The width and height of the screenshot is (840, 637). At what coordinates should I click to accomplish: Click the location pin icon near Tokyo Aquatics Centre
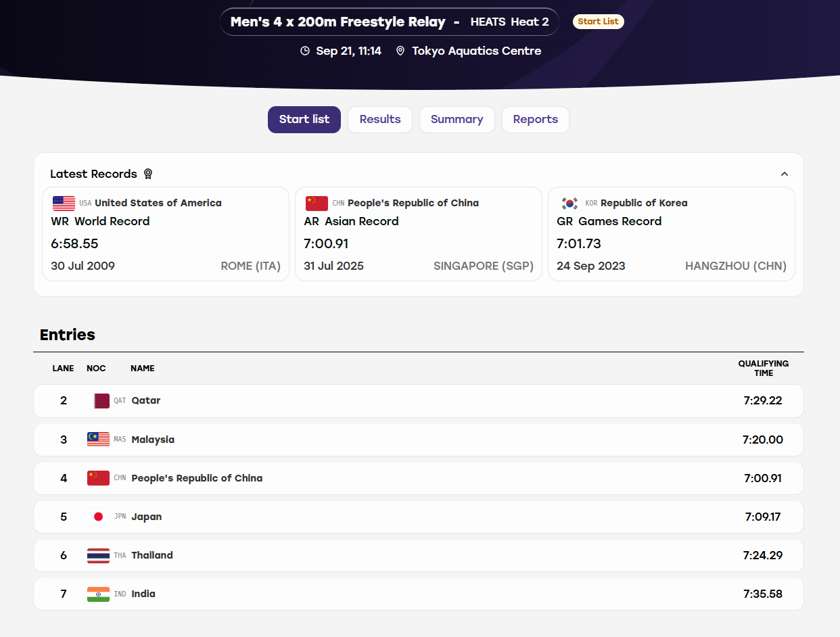400,51
